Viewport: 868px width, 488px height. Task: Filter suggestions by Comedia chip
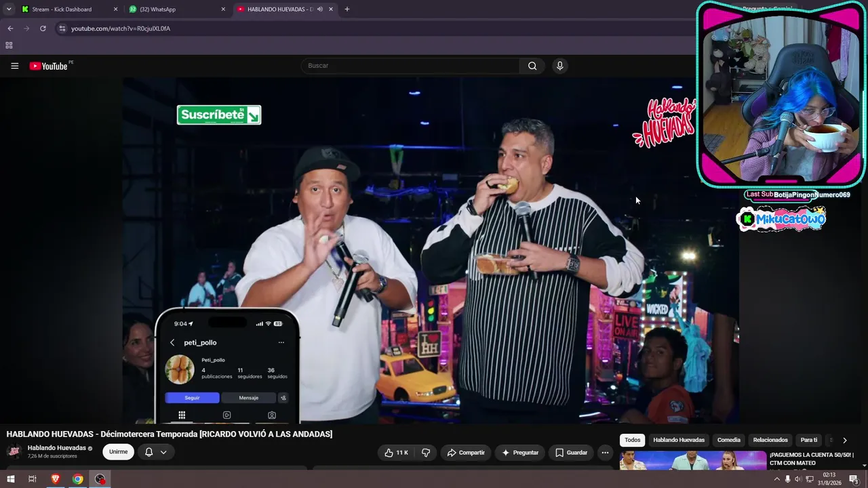729,440
